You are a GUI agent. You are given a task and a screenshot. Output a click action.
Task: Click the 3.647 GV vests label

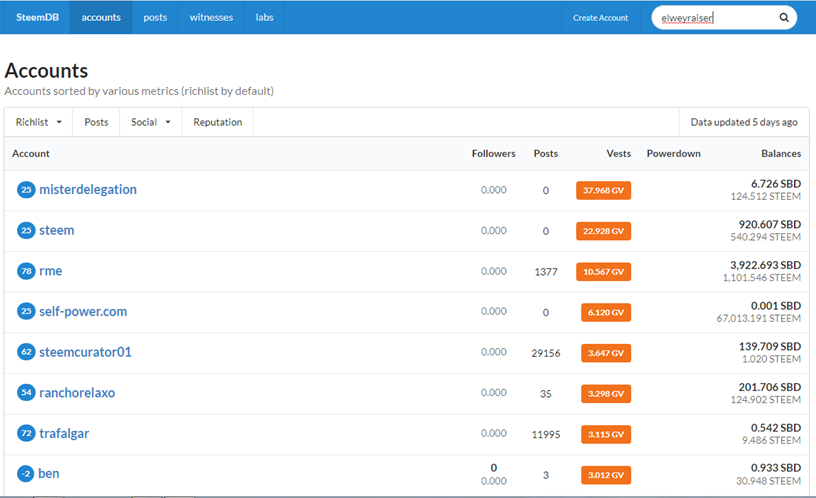point(606,353)
